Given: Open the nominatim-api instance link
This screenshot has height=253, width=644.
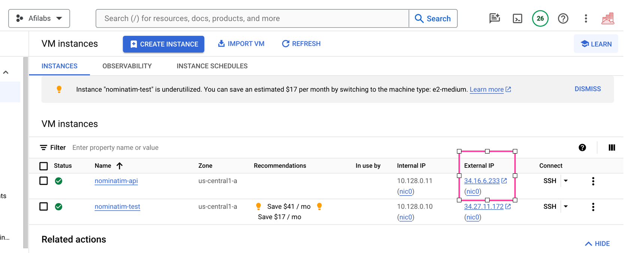Looking at the screenshot, I should click(x=116, y=181).
